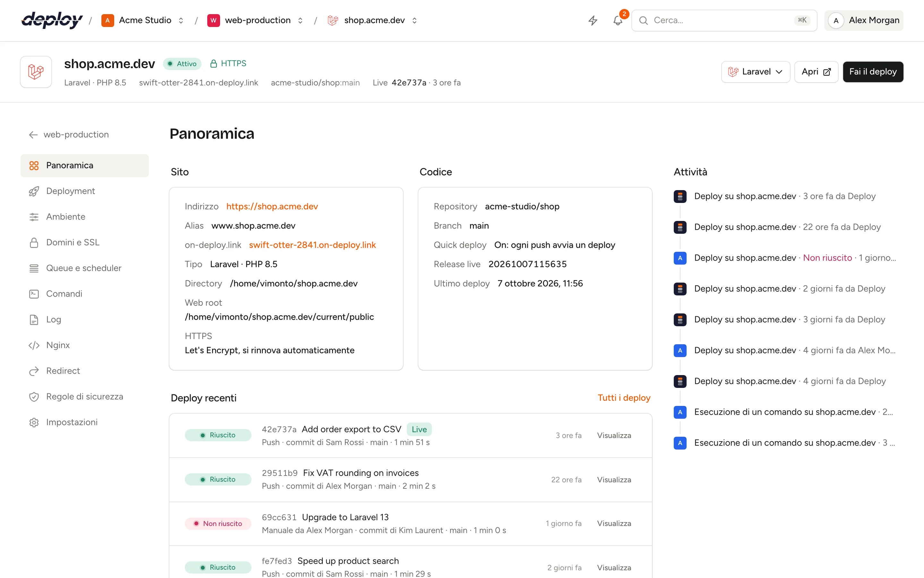Screen dimensions: 924x578
Task: Open Queue e scheduler section
Action: pos(84,268)
